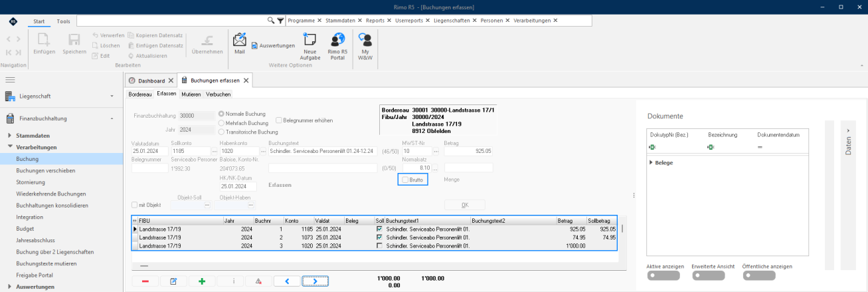
Task: Open the Programme menu
Action: tap(302, 21)
